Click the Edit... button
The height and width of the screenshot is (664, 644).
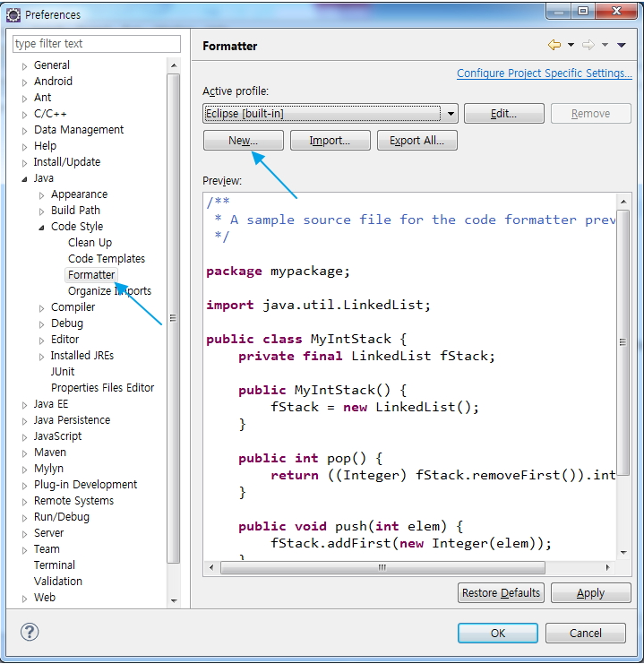tap(504, 114)
